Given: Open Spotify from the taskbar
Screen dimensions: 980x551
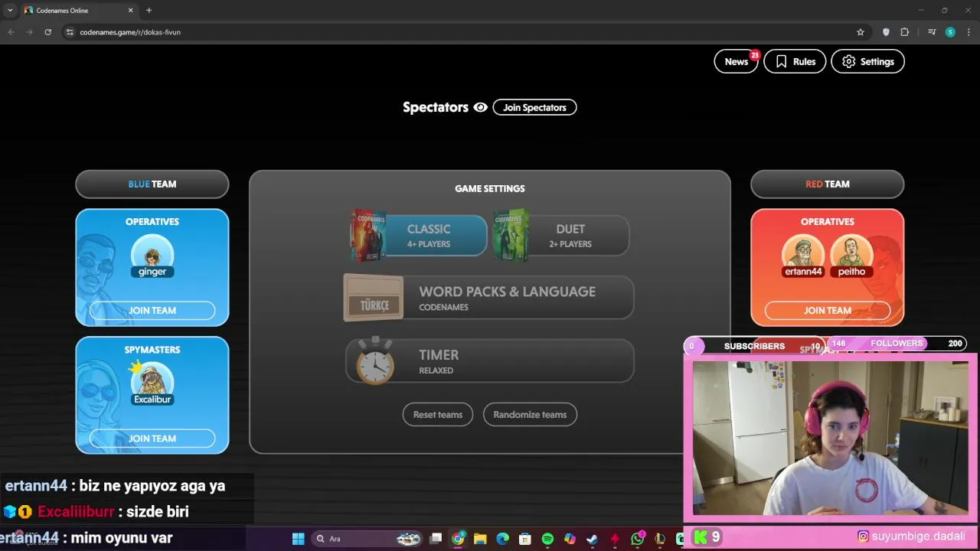Looking at the screenshot, I should tap(547, 539).
